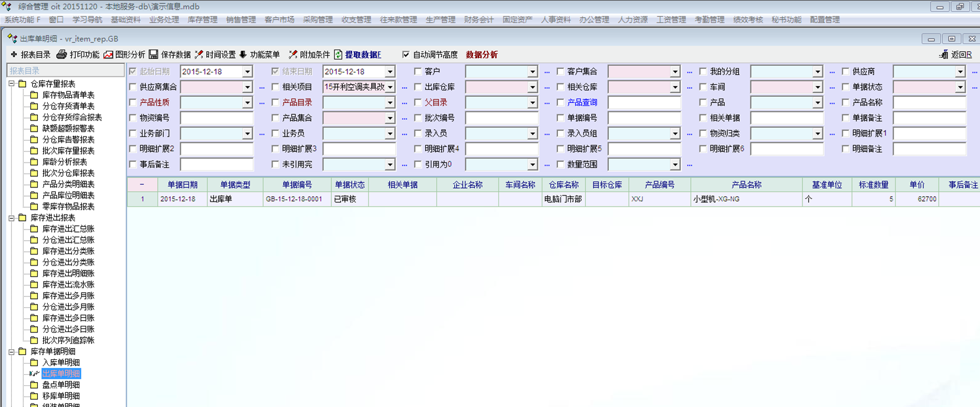Collapse the 仓库存量报表 tree node
Viewport: 980px width, 407px height.
12,84
